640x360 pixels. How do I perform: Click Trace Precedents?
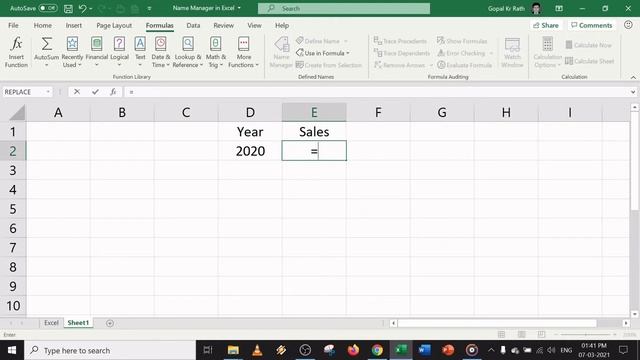400,41
